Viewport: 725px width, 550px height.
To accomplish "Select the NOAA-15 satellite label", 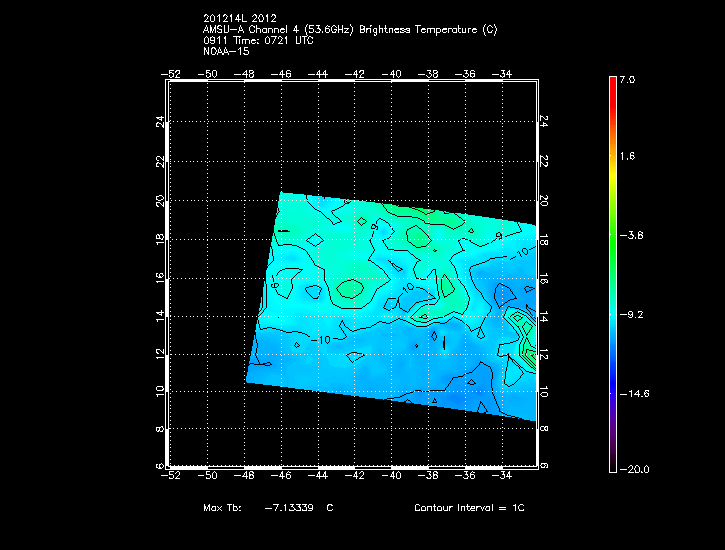I will tap(225, 51).
